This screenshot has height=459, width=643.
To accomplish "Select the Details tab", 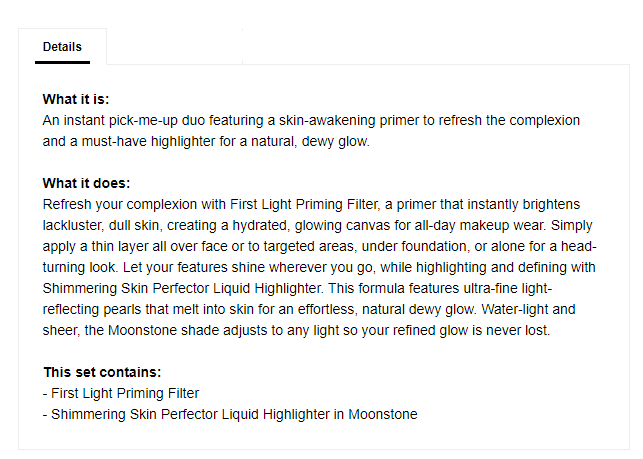I will click(62, 47).
